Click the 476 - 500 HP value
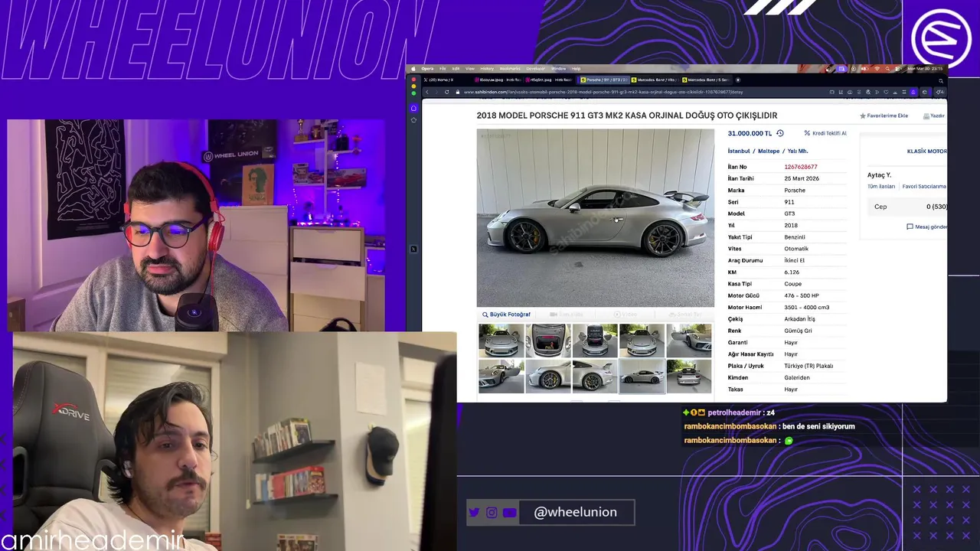The image size is (980, 551). point(802,295)
